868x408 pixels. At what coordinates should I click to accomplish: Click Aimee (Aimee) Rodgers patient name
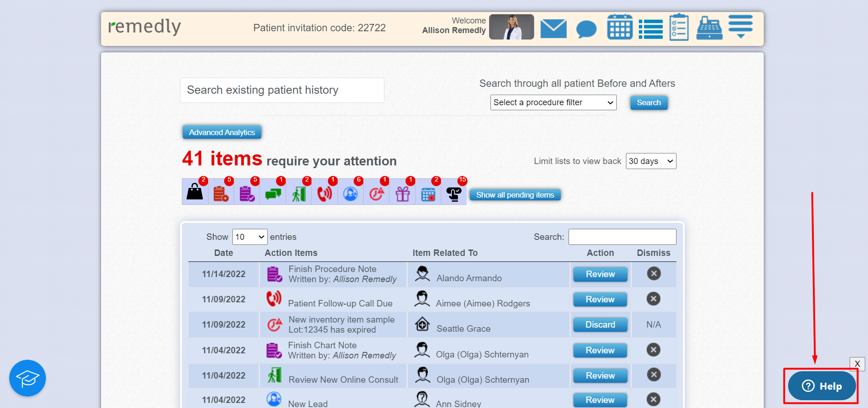[x=483, y=304]
